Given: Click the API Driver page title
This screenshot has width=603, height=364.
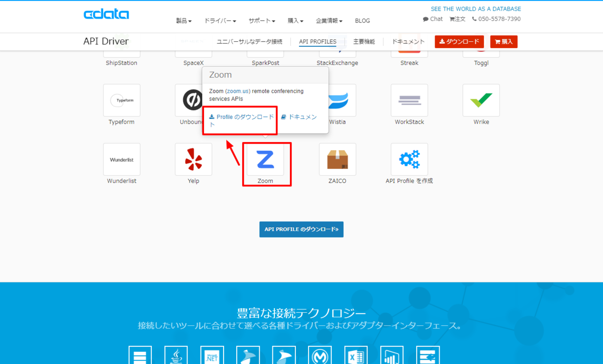Looking at the screenshot, I should [106, 41].
